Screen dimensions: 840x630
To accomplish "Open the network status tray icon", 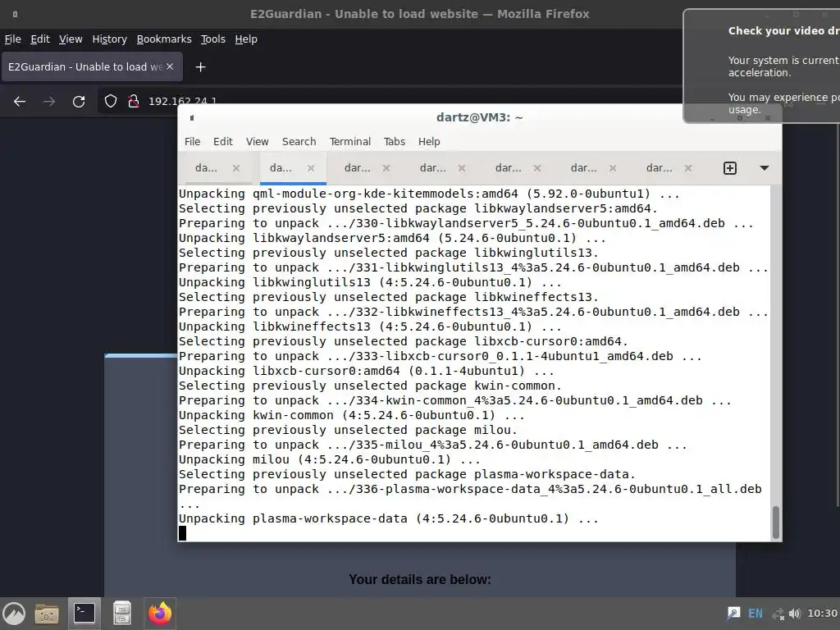I will [x=778, y=614].
